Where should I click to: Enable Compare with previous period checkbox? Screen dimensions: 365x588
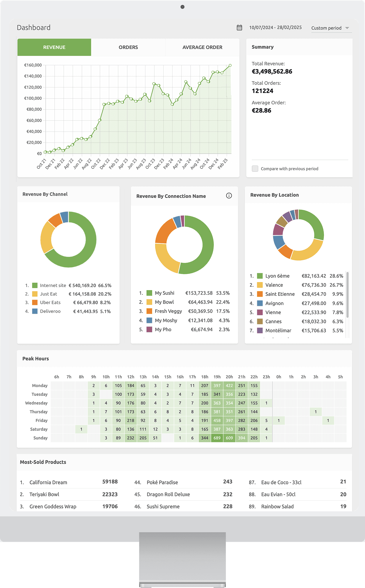pos(255,168)
